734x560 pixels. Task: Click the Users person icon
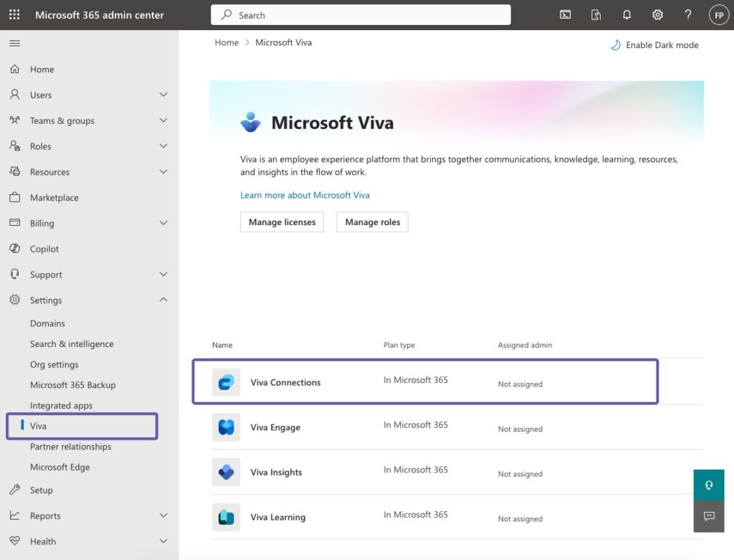[x=14, y=95]
